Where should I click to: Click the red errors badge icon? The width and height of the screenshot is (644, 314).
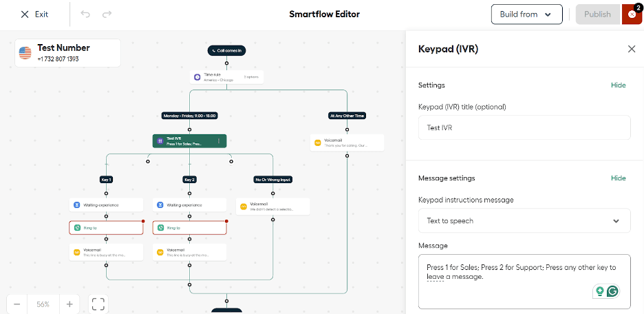(x=632, y=14)
